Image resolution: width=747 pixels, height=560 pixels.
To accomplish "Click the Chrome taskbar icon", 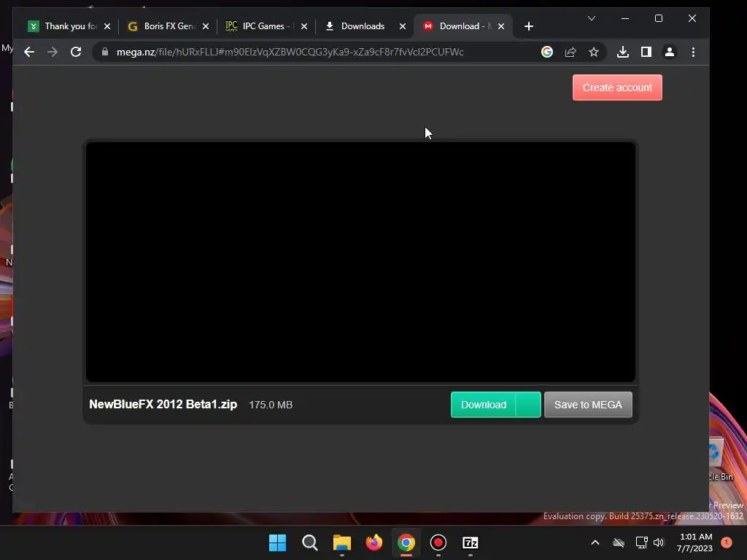I will 406,542.
